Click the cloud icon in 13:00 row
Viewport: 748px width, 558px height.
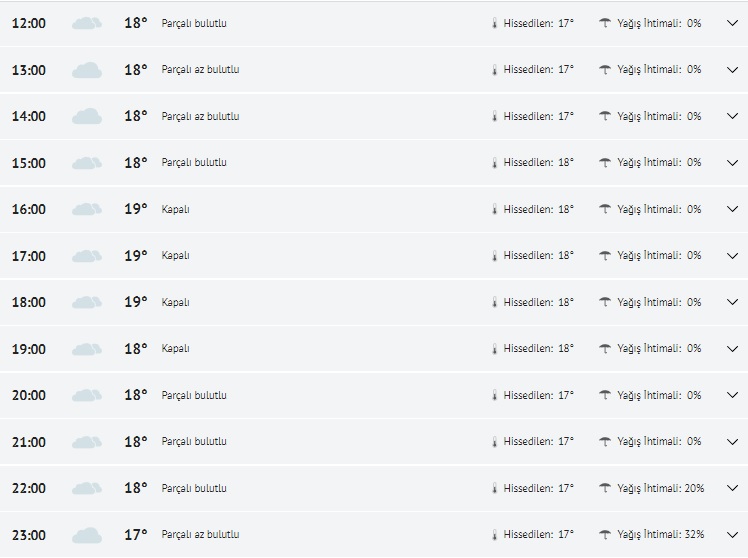(87, 70)
